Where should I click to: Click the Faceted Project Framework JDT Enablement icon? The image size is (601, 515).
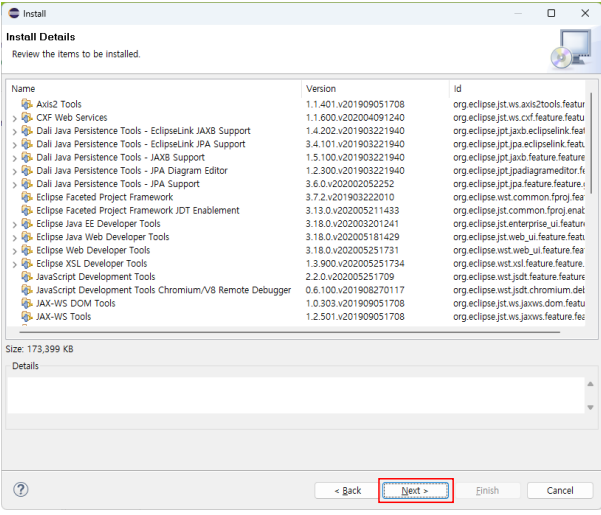point(27,210)
